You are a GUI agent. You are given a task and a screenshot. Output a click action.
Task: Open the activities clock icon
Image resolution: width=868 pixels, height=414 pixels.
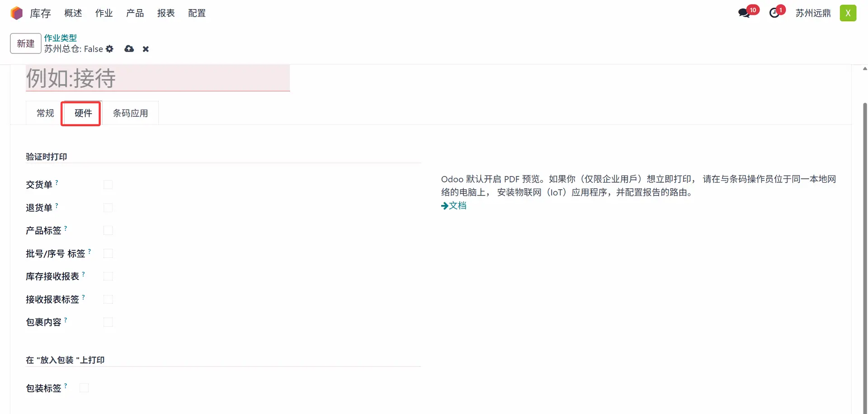(x=774, y=13)
